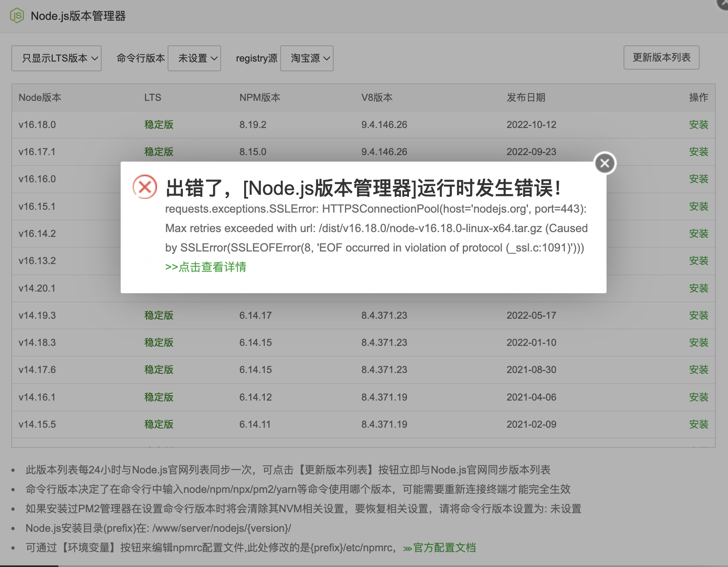Open the 点击查看详情 error details link

[206, 267]
